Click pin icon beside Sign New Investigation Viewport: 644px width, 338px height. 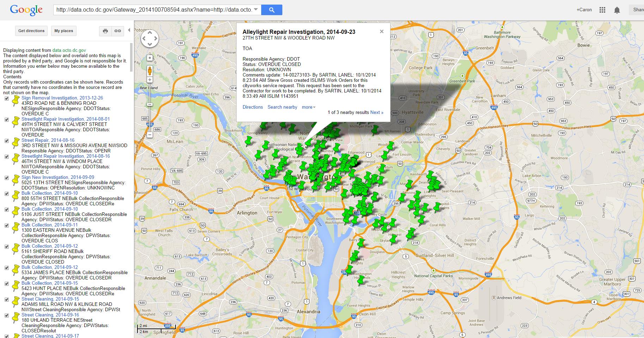(x=16, y=180)
